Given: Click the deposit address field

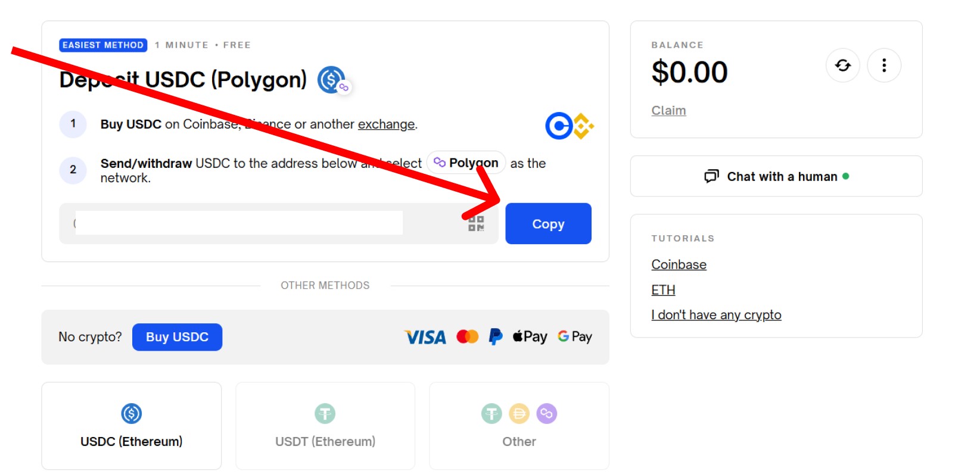Looking at the screenshot, I should pos(279,224).
